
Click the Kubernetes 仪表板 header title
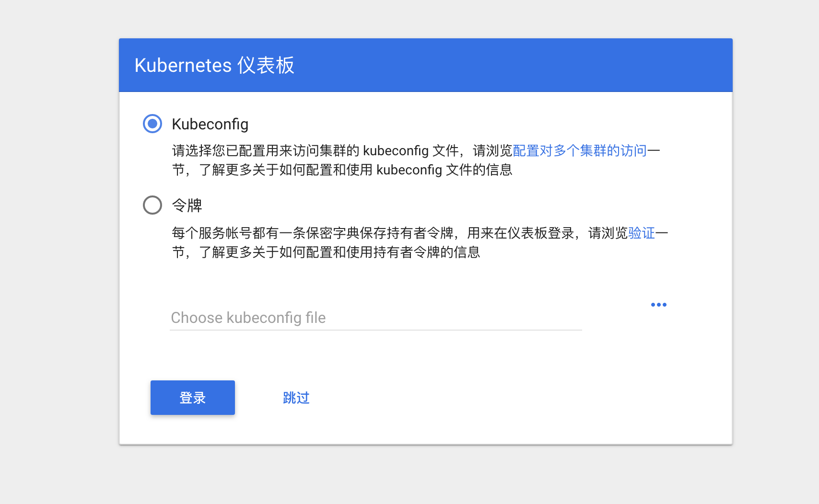pos(214,65)
